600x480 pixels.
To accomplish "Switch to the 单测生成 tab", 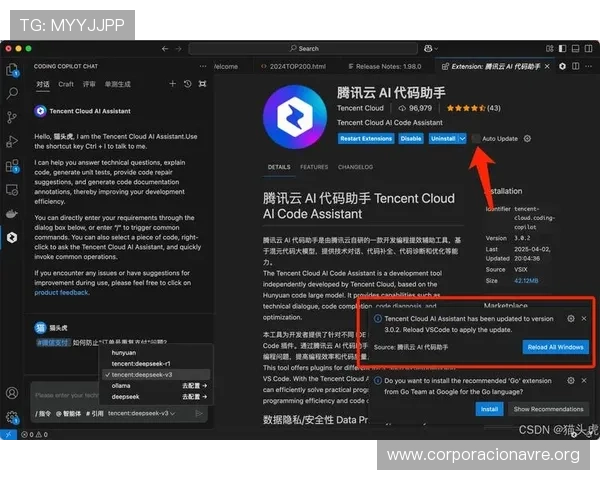I will point(117,84).
